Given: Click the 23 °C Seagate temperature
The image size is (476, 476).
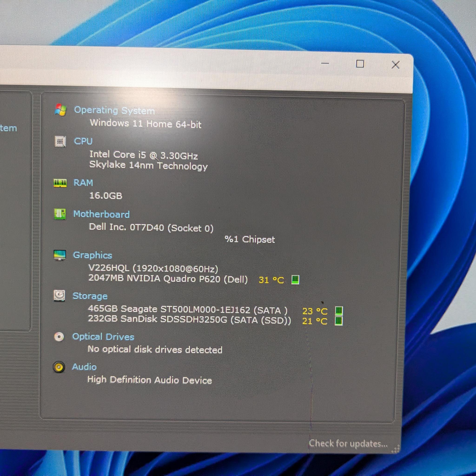Looking at the screenshot, I should (315, 311).
